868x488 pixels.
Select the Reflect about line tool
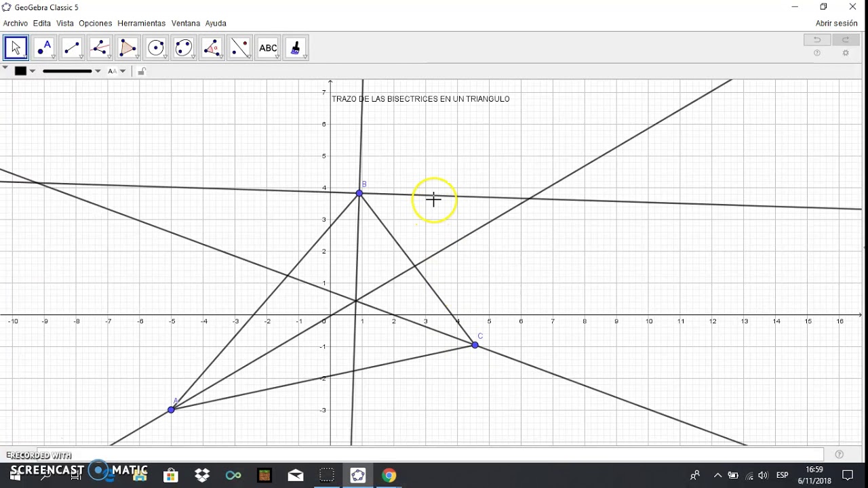240,48
